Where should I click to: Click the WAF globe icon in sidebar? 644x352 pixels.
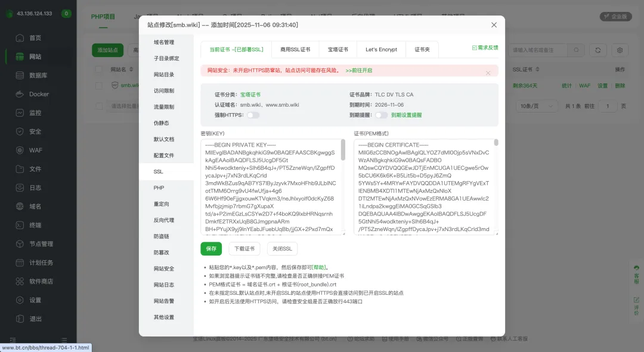(x=19, y=150)
